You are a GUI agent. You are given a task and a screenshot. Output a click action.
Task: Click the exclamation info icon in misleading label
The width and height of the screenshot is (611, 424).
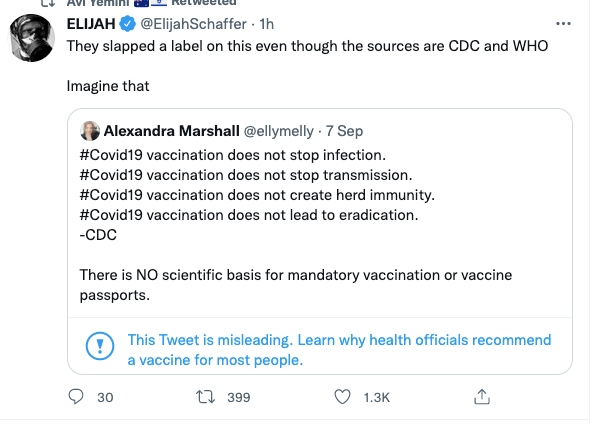pyautogui.click(x=100, y=347)
